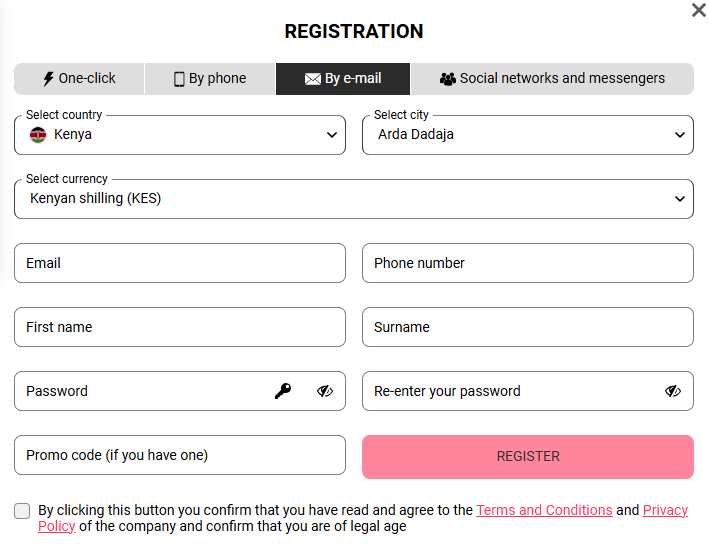Screen dimensions: 709x552
Task: Click into the Email input field
Action: pos(180,263)
